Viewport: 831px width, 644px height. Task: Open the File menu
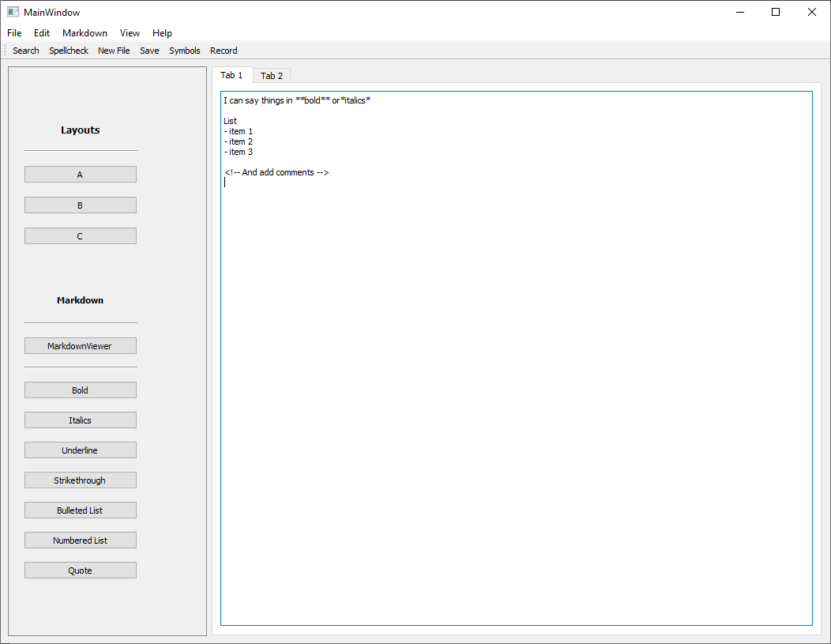click(14, 33)
